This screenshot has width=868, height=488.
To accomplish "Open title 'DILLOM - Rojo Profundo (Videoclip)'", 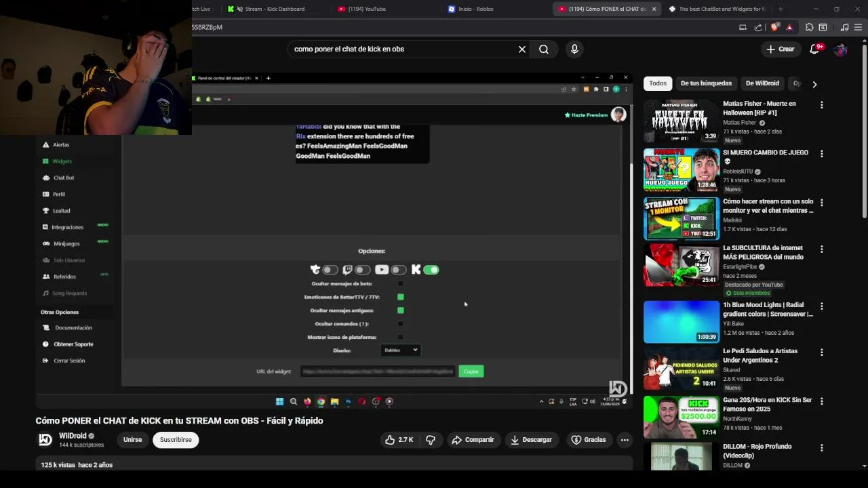I will (x=757, y=451).
